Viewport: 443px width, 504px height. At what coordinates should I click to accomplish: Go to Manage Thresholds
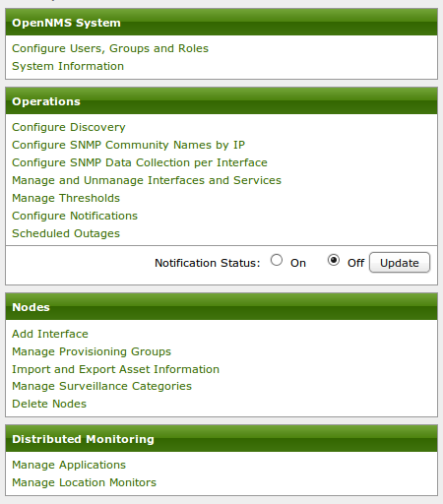click(66, 198)
